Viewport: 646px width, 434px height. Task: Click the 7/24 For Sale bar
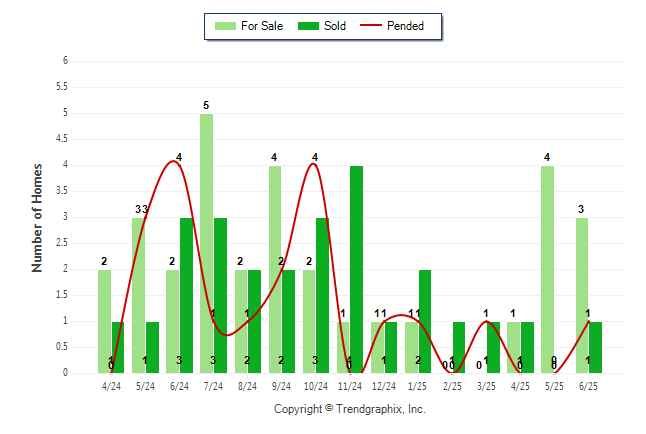pyautogui.click(x=207, y=243)
